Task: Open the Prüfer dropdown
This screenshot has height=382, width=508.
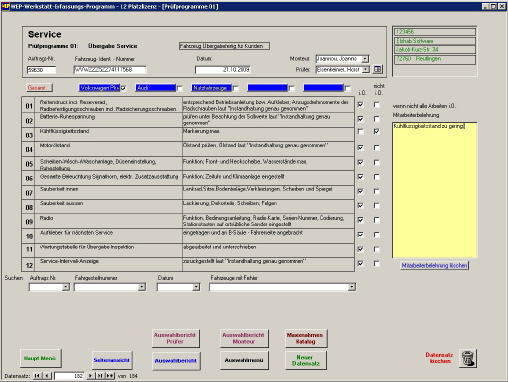Action: coord(366,69)
